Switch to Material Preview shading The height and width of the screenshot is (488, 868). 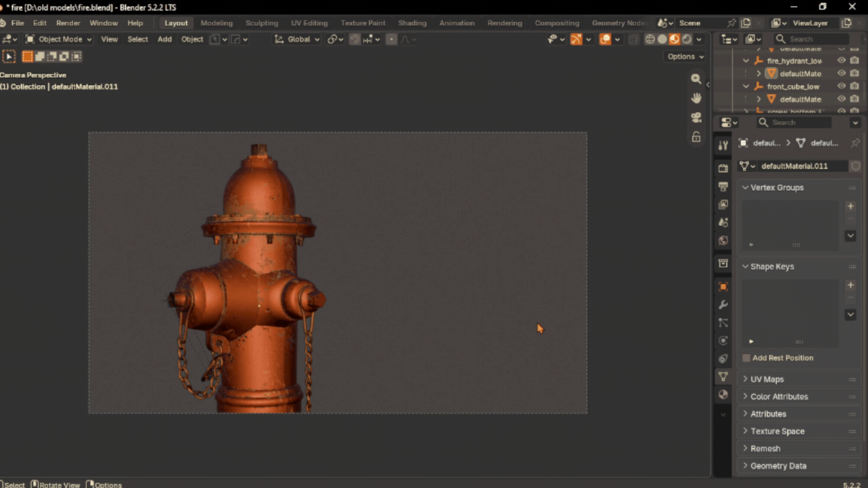coord(674,39)
